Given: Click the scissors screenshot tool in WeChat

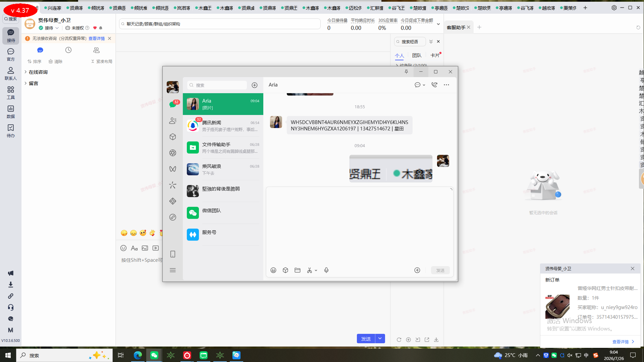Looking at the screenshot, I should (310, 270).
